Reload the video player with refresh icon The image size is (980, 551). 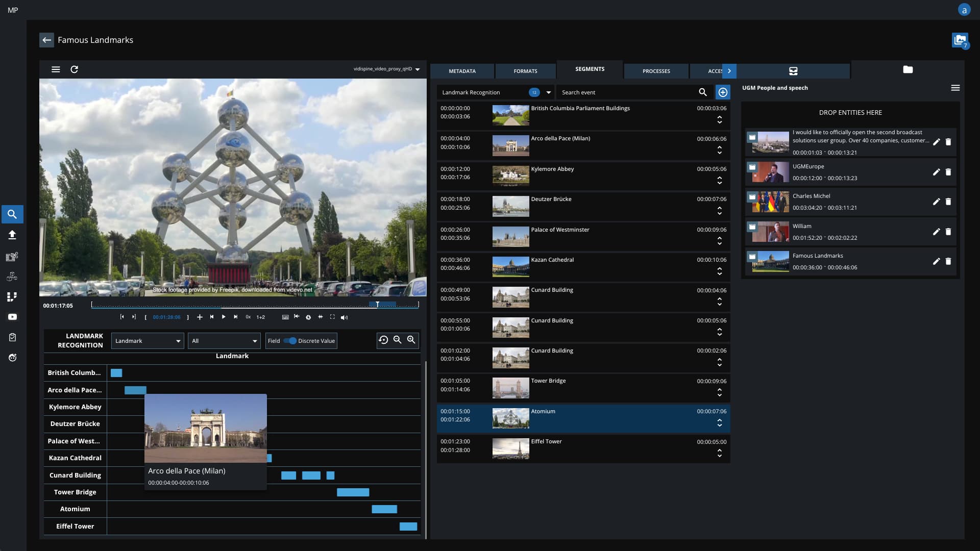74,69
